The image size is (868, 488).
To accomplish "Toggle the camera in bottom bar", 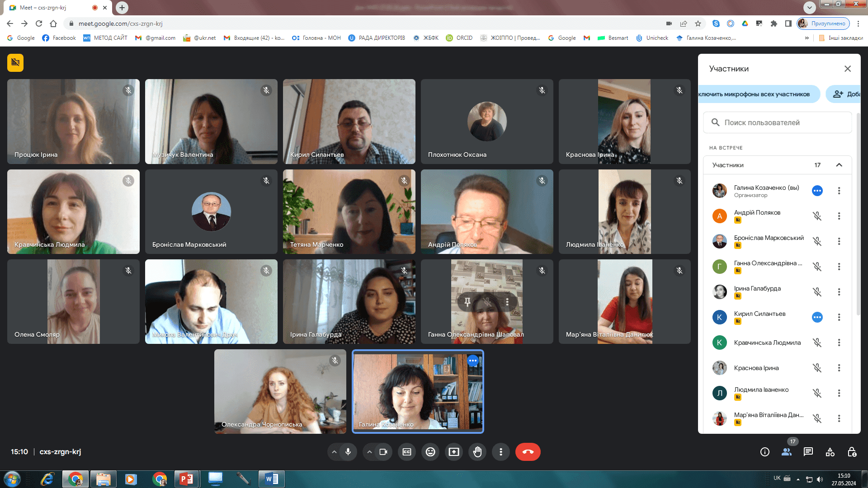I will click(383, 452).
